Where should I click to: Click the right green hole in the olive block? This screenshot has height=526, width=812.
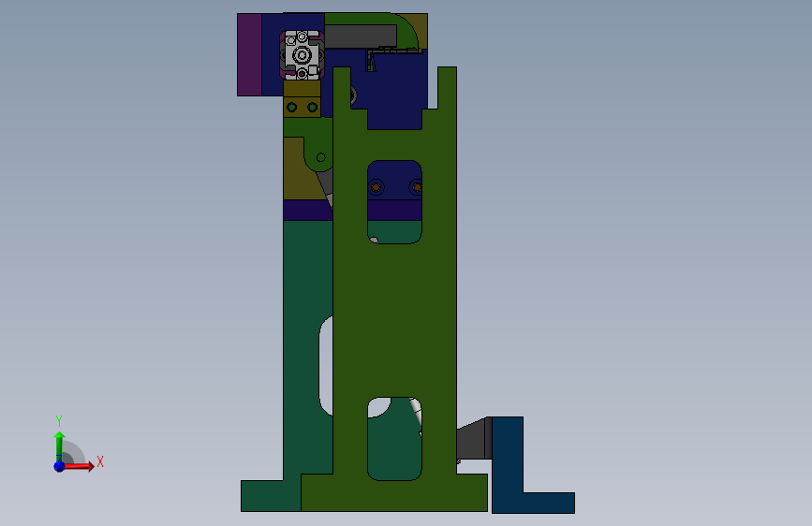(312, 108)
